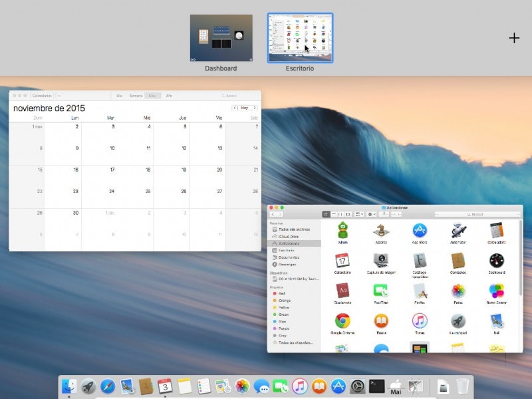Click the Share icon in Finder toolbar
The image size is (532, 399).
pyautogui.click(x=382, y=213)
